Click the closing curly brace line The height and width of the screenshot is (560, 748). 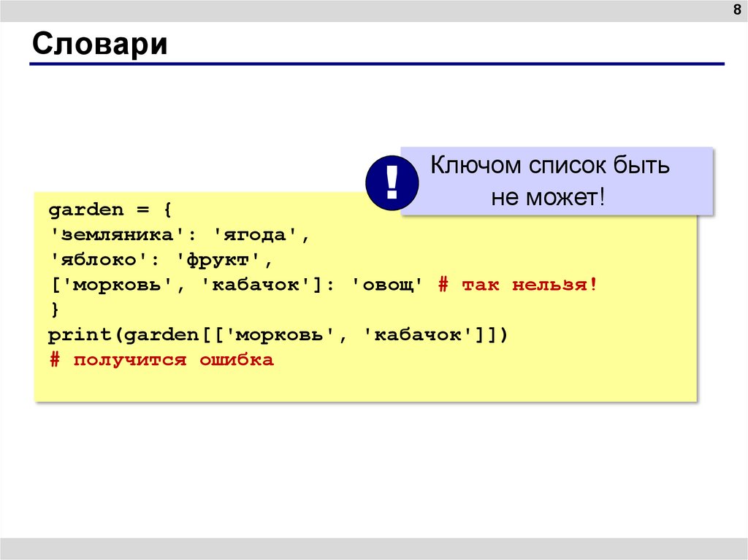[x=53, y=310]
